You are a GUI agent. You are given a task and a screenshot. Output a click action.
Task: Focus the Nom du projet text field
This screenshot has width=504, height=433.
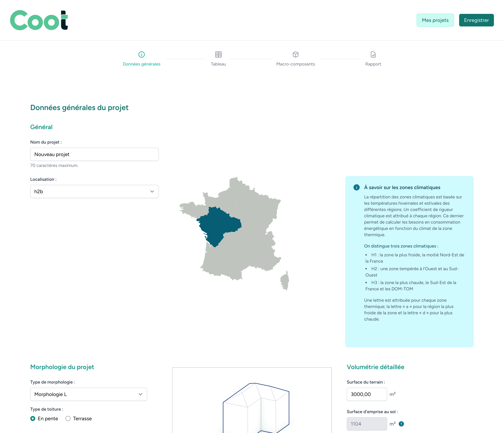(x=94, y=154)
